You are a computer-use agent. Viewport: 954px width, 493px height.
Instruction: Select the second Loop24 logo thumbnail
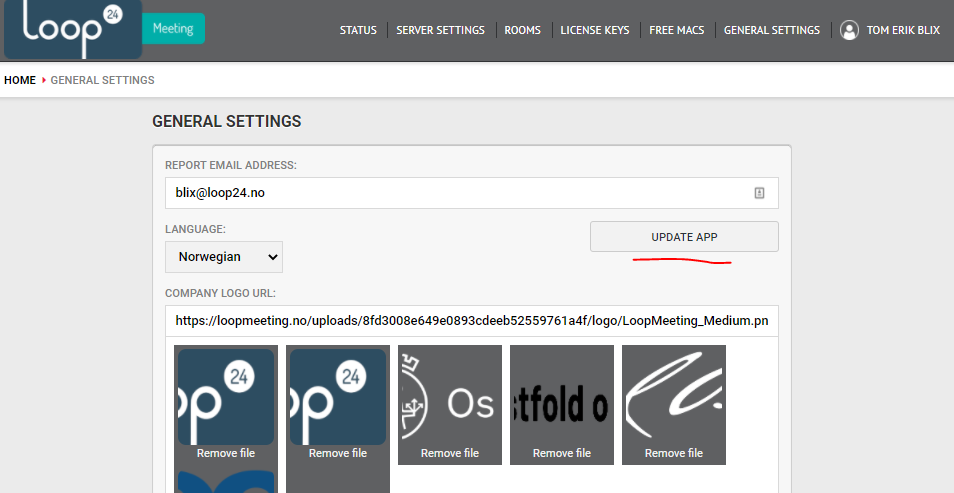[x=338, y=397]
